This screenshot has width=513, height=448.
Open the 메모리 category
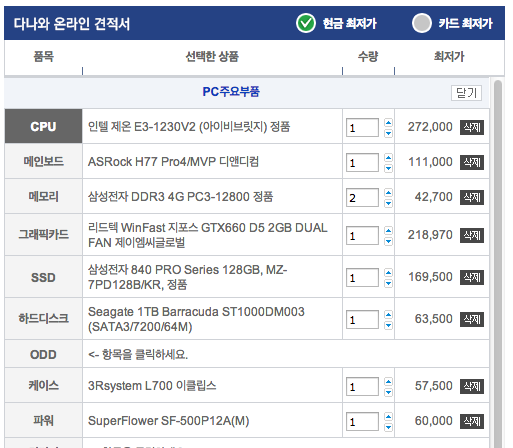pos(43,196)
